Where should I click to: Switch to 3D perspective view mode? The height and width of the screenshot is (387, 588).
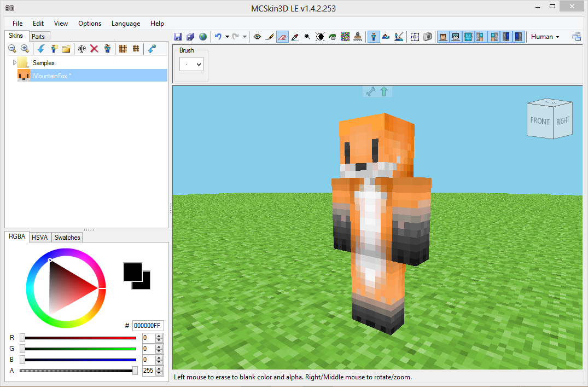click(x=374, y=37)
